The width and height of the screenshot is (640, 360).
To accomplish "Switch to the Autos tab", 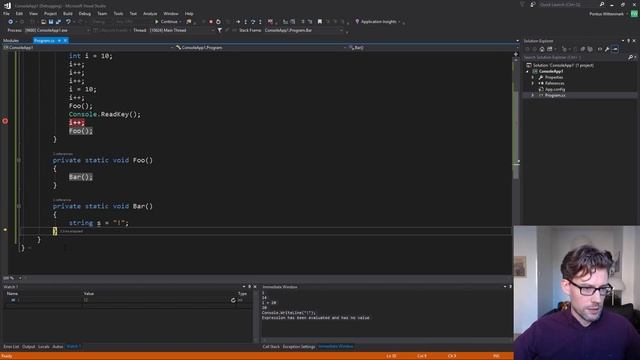I will 58,347.
